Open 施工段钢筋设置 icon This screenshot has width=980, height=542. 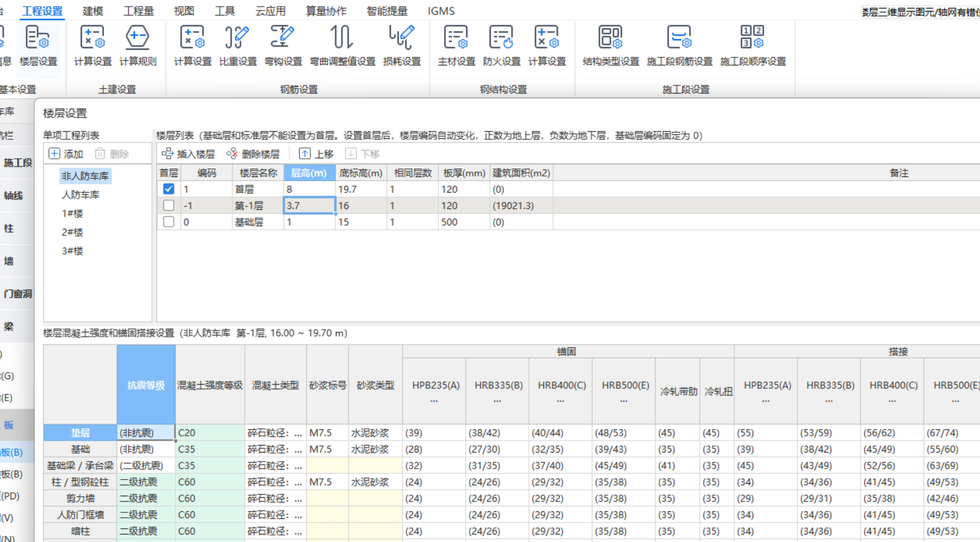679,46
